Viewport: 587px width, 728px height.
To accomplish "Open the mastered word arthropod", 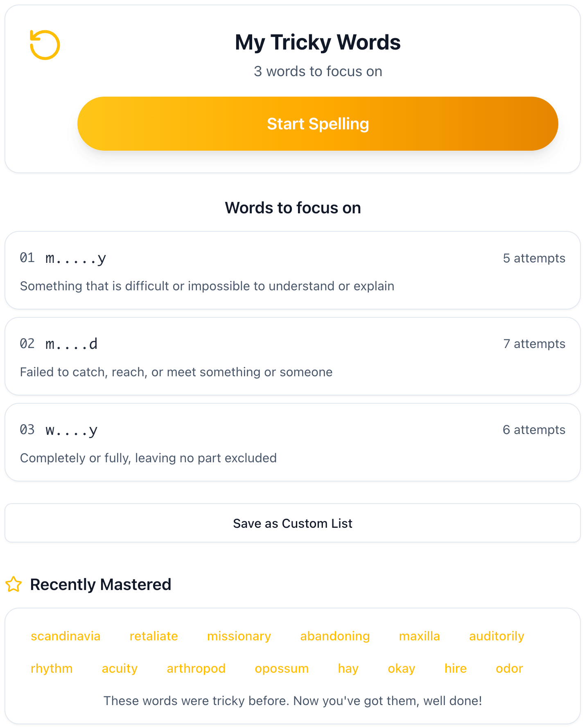I will click(x=196, y=668).
